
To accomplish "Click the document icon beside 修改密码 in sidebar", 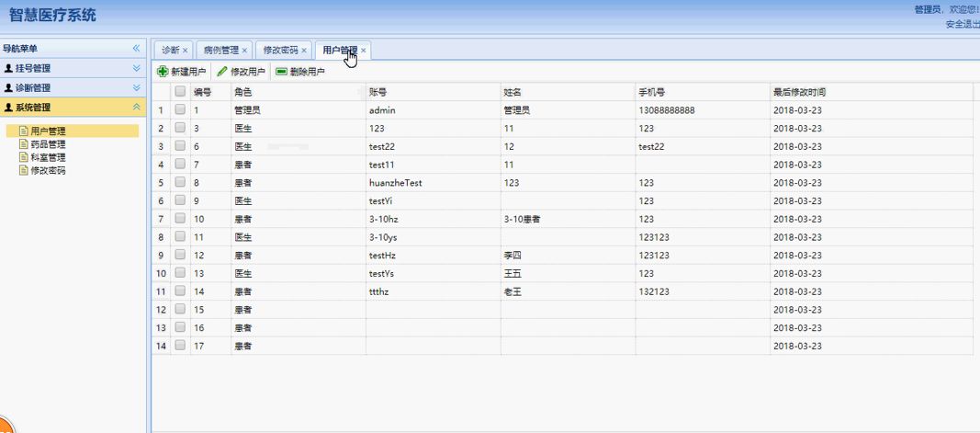I will coord(24,170).
